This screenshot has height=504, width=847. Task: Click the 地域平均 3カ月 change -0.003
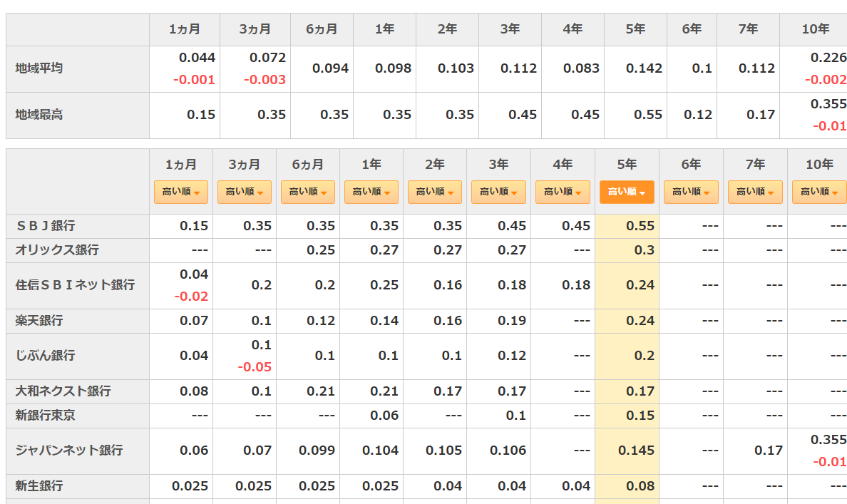coord(265,80)
